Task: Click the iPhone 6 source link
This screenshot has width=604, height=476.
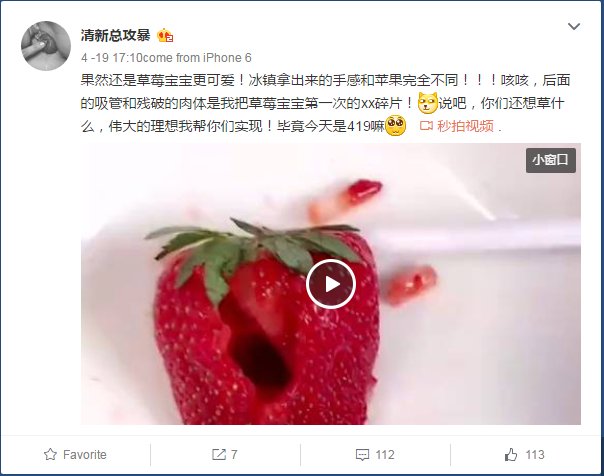Action: point(227,58)
